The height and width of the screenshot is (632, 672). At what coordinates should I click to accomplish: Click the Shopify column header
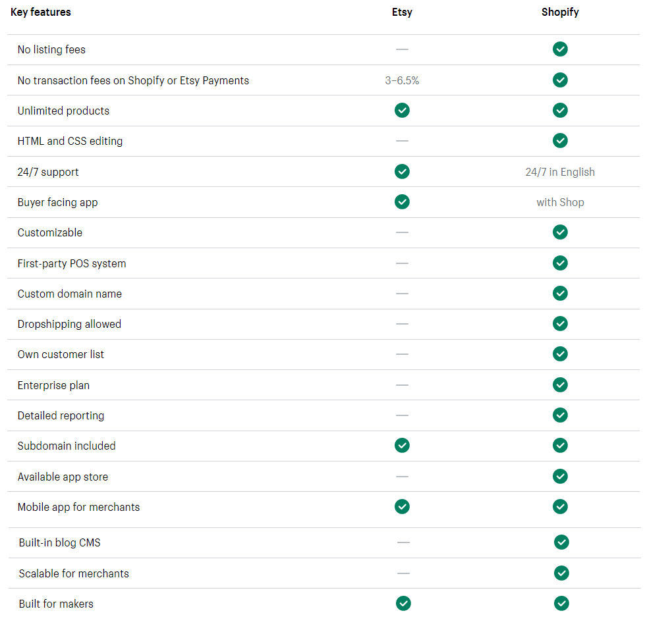[560, 12]
